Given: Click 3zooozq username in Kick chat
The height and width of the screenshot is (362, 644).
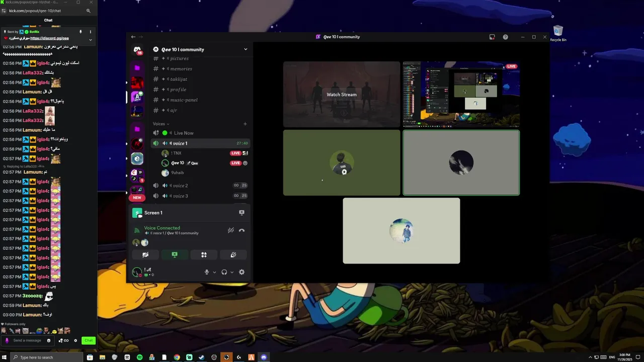Looking at the screenshot, I should [x=33, y=296].
